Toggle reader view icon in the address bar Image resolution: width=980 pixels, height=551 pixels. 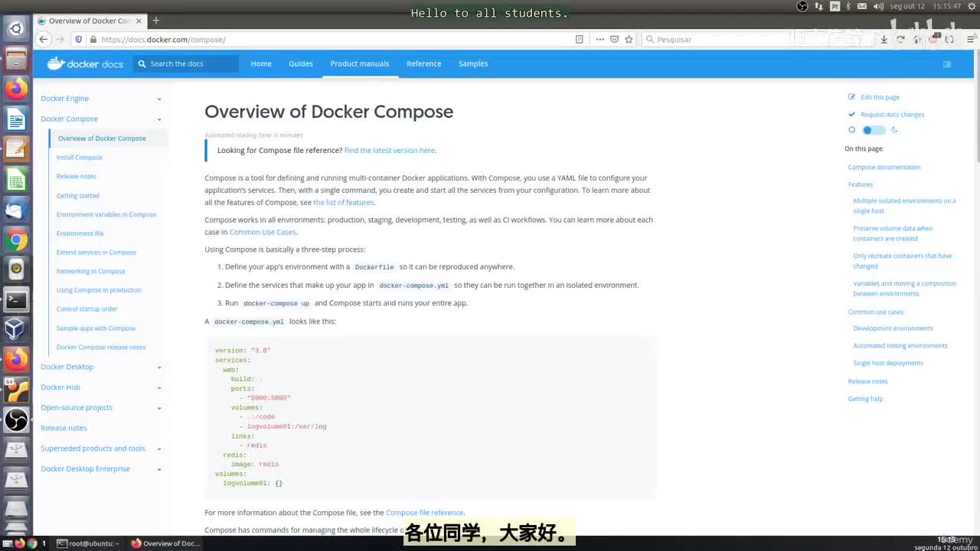tap(580, 39)
